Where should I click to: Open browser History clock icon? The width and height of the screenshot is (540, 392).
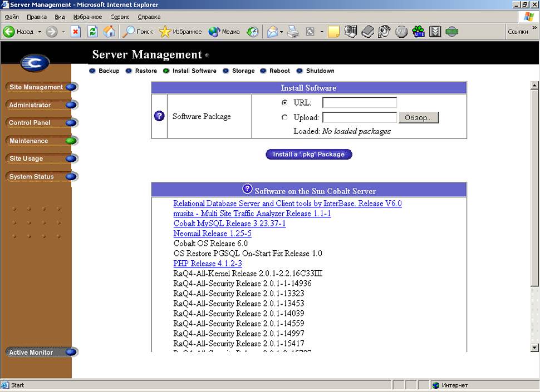(x=252, y=32)
